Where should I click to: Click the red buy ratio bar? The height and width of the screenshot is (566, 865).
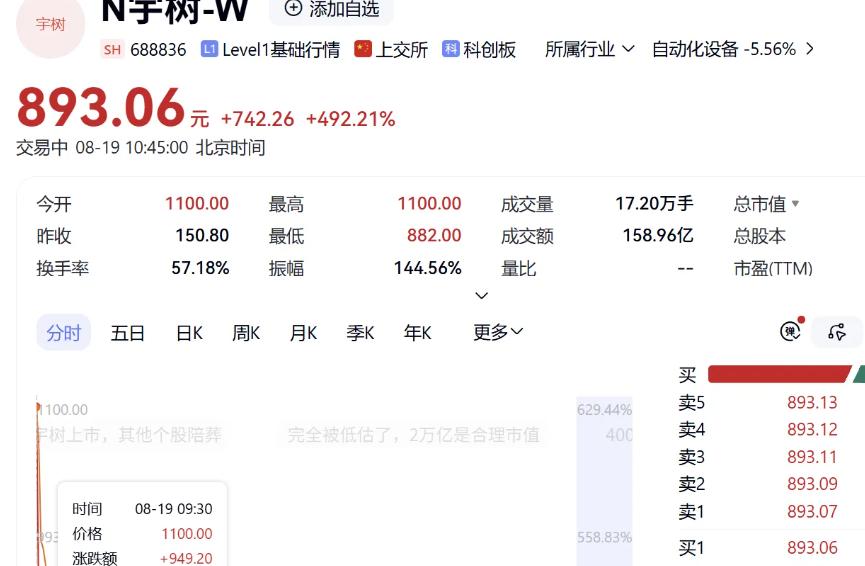tap(779, 374)
